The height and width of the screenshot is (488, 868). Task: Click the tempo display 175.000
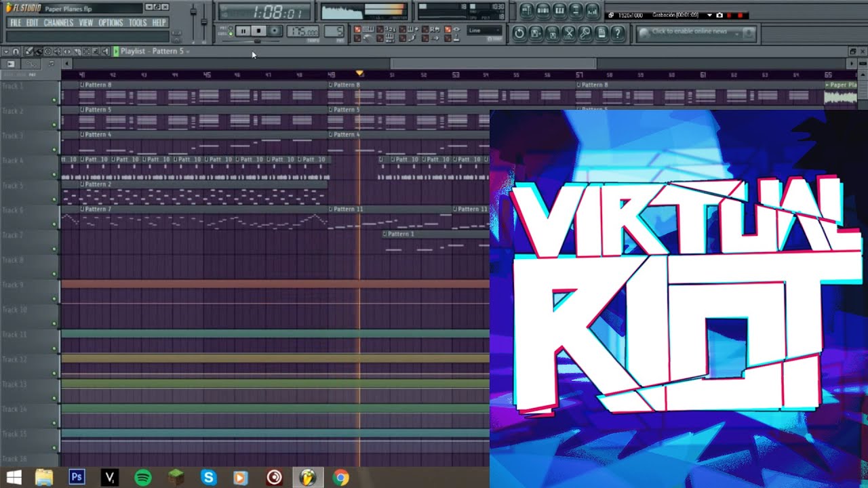click(x=302, y=30)
